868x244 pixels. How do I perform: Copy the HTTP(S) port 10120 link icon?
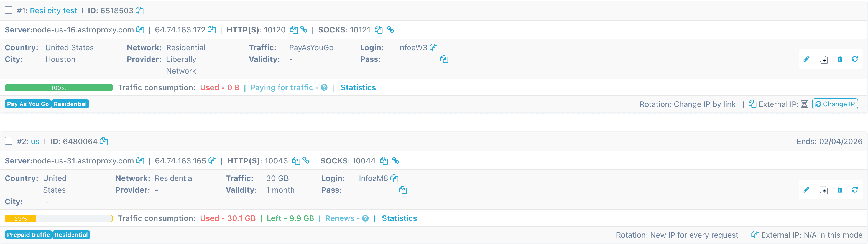(304, 30)
